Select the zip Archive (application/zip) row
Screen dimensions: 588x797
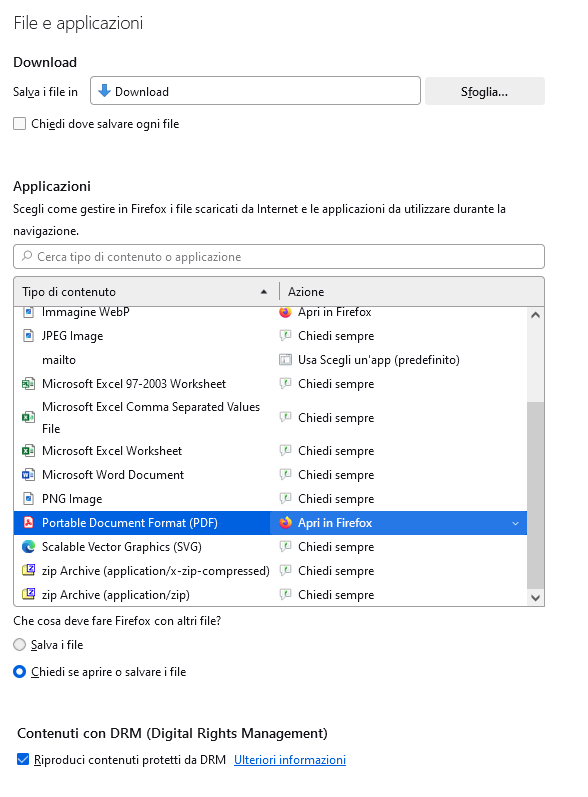point(270,594)
